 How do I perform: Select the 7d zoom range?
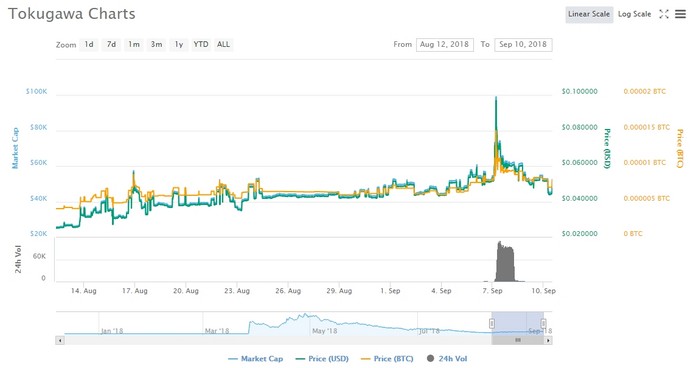pyautogui.click(x=111, y=45)
